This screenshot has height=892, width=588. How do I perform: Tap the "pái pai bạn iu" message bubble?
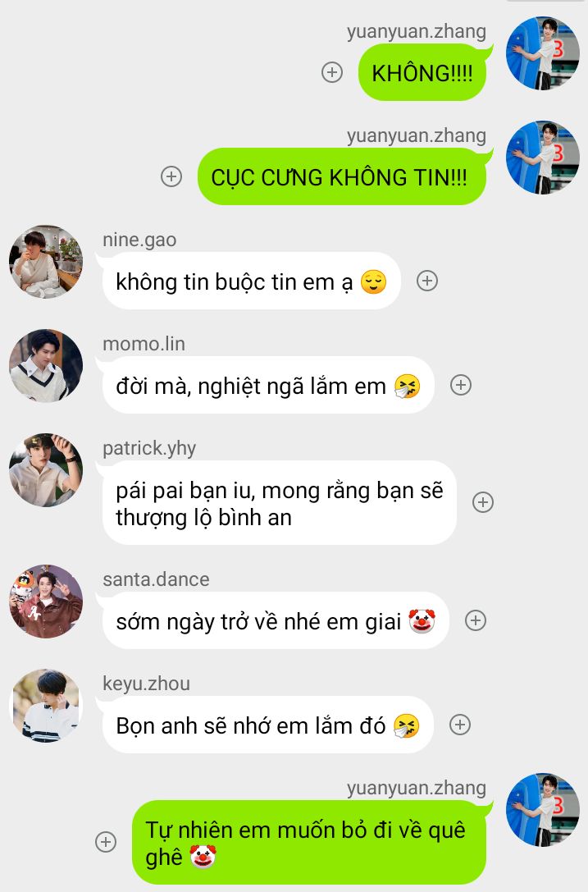click(x=280, y=503)
